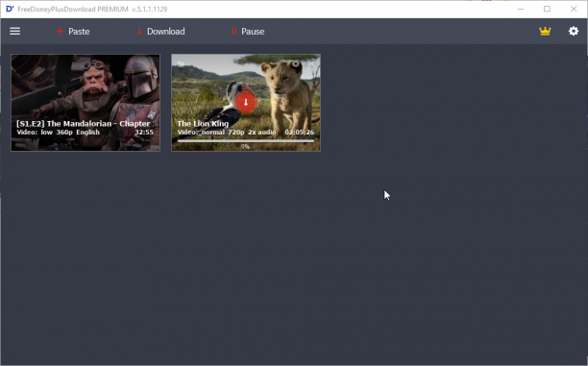This screenshot has width=588, height=366.
Task: Close the FreeDisneyPlusDownload window
Action: [574, 9]
